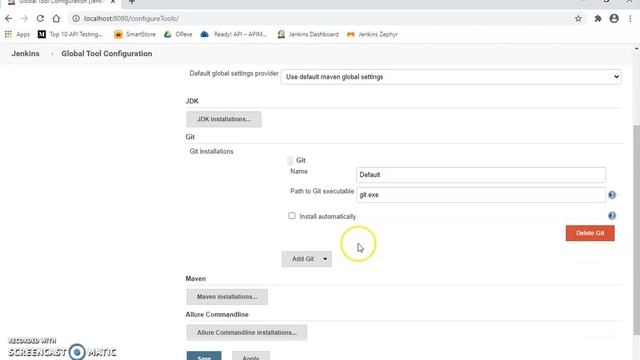Screen dimensions: 640x360
Task: Bookmark this page with star icon
Action: 578,18
